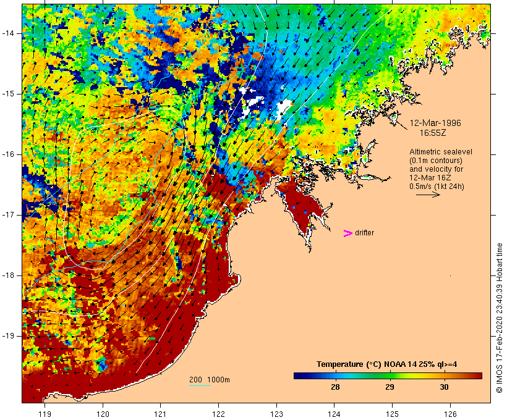The width and height of the screenshot is (507, 420).
Task: Click the '28' colorbar tick label
Action: coord(335,387)
